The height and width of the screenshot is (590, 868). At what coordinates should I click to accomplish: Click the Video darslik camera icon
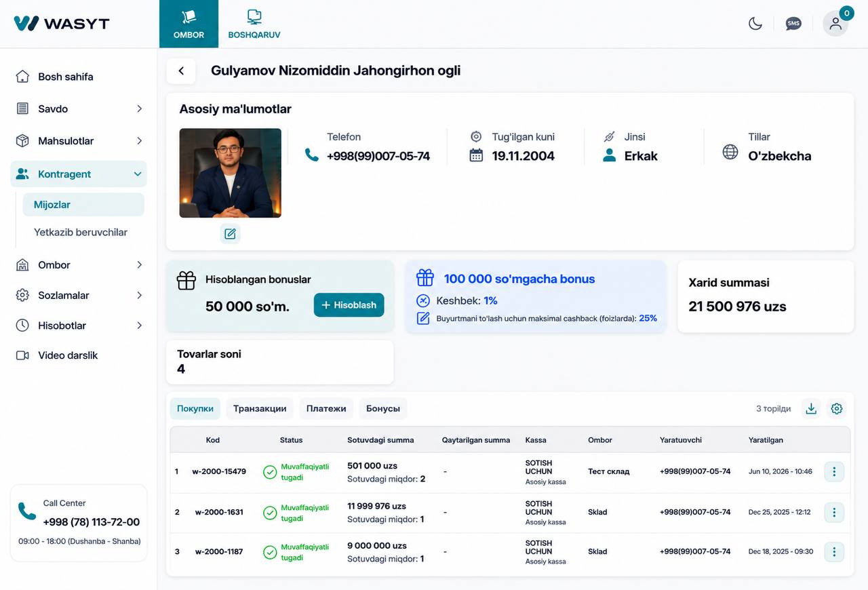22,355
